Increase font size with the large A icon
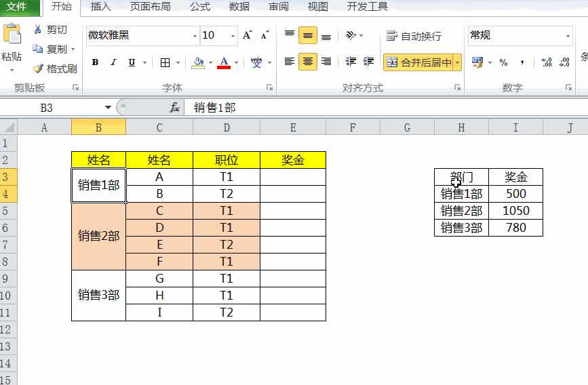This screenshot has width=588, height=385. click(247, 35)
